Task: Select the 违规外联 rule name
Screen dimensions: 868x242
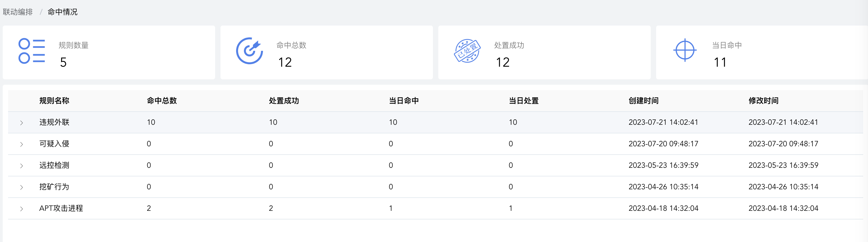Action: tap(54, 122)
